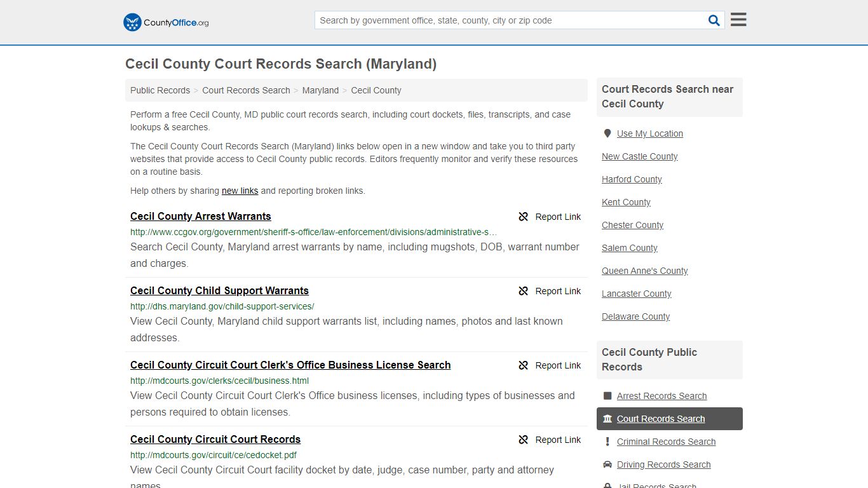868x488 pixels.
Task: Open Chester County records
Action: [x=632, y=225]
